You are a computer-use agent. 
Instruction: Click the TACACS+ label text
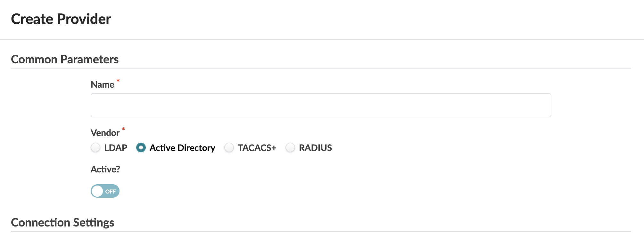coord(257,148)
